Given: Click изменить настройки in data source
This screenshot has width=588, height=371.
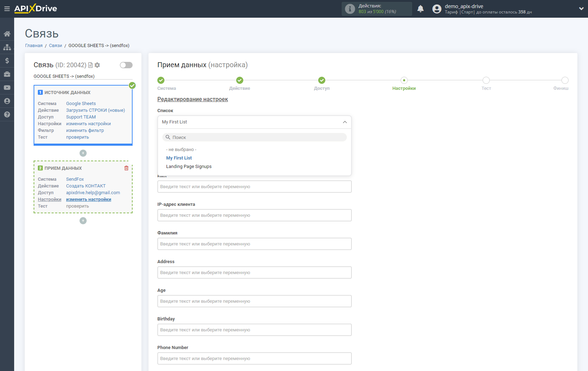Looking at the screenshot, I should [88, 124].
